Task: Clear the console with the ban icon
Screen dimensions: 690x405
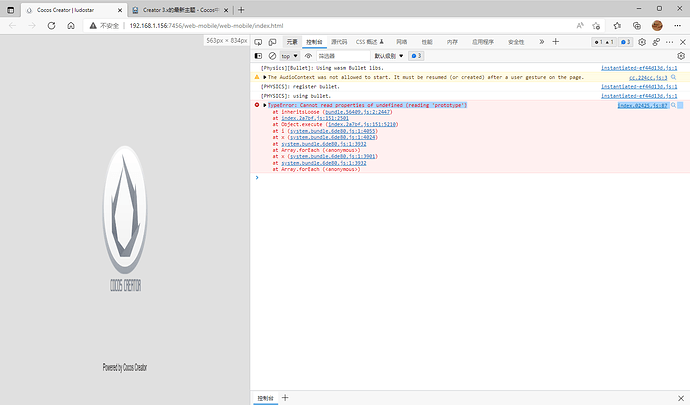Action: [272, 56]
